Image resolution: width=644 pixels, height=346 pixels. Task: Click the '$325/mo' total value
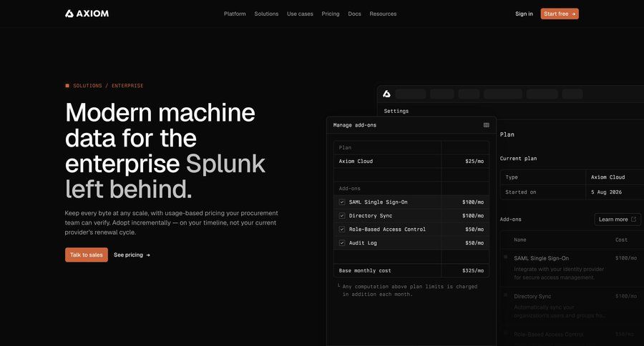(473, 270)
